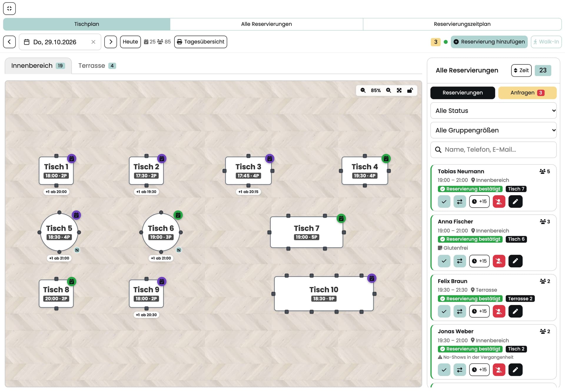The image size is (565, 392).
Task: Click the Terrasse 2 tag on Felix Braun card
Action: pos(520,299)
